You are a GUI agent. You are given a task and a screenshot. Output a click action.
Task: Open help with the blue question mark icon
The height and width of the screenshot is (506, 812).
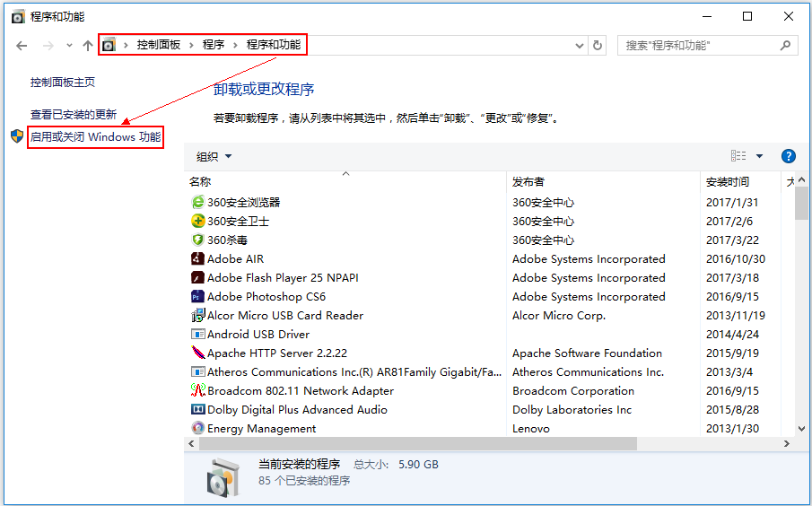[x=788, y=156]
